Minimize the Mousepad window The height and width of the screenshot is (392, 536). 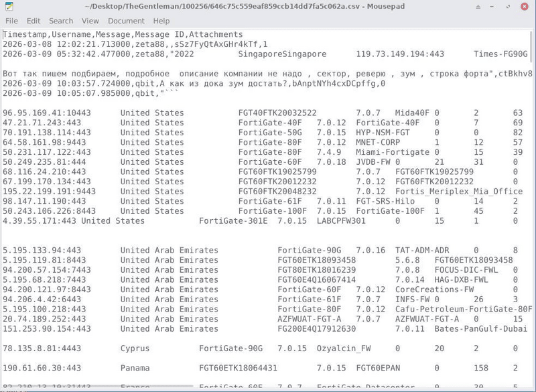(x=492, y=7)
